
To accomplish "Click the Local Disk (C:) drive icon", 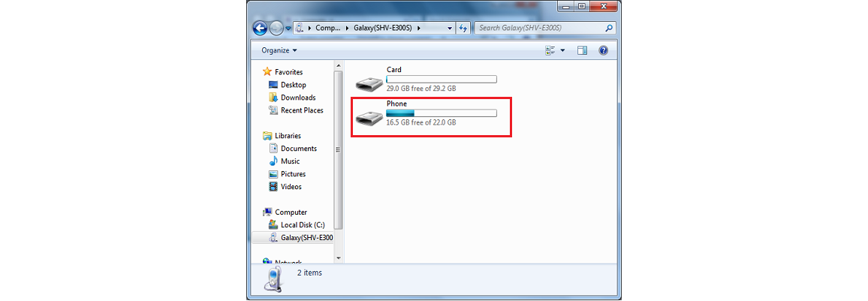I will pyautogui.click(x=273, y=224).
